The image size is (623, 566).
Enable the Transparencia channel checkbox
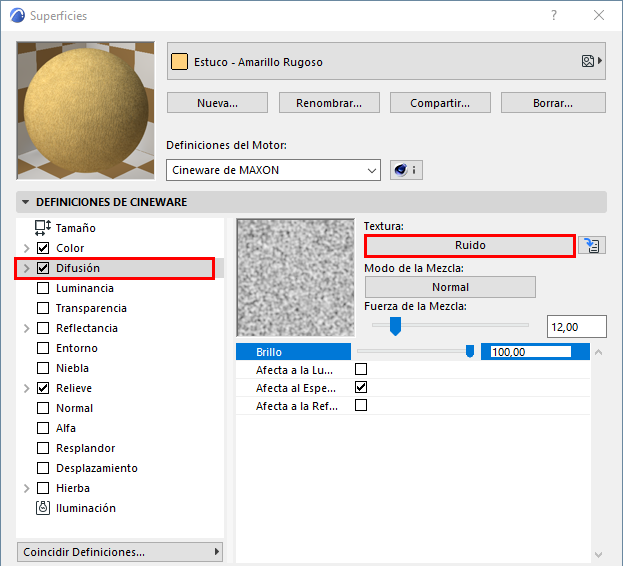pyautogui.click(x=43, y=308)
